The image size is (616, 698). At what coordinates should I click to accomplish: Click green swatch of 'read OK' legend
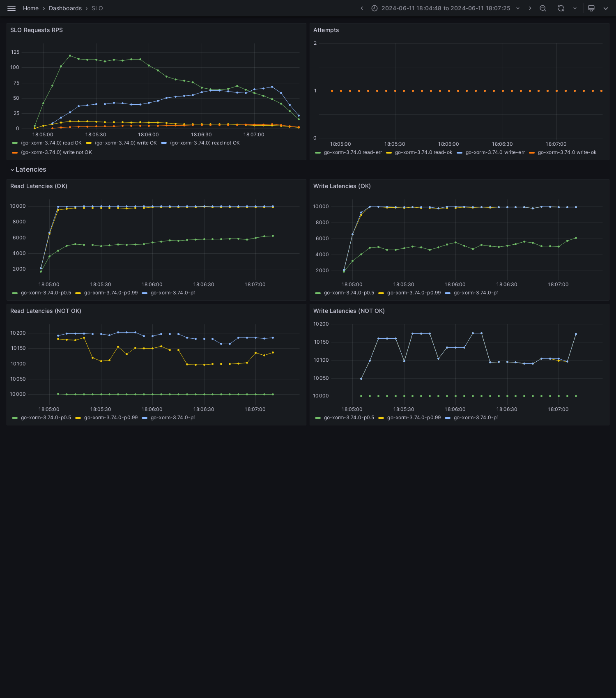(x=15, y=143)
